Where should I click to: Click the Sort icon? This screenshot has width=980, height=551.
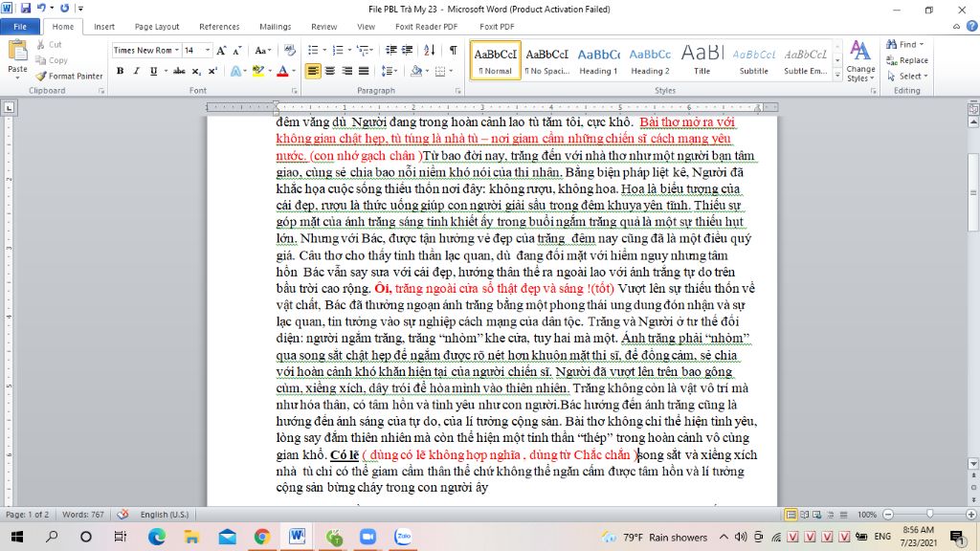coord(430,50)
